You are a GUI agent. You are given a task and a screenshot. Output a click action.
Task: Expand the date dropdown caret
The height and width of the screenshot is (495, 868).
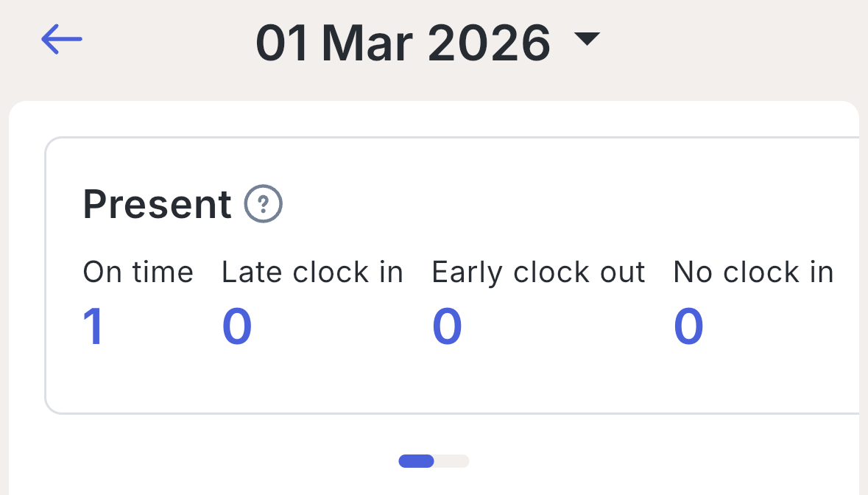[x=587, y=40]
